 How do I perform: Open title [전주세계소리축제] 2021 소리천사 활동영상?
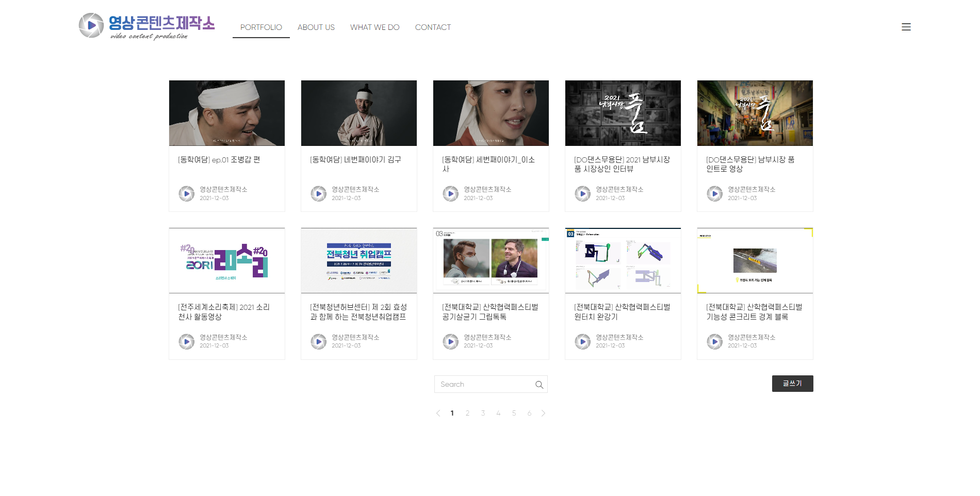224,312
